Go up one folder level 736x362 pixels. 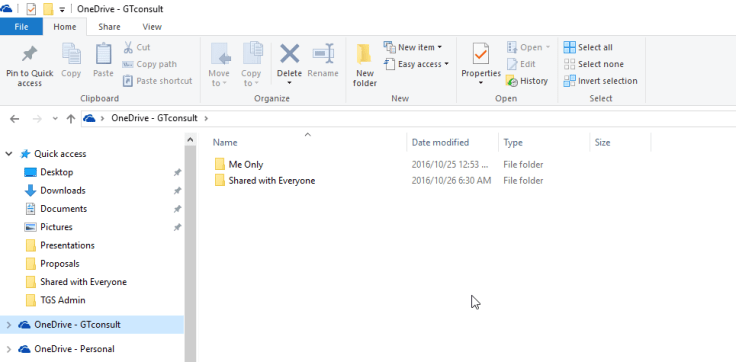tap(71, 119)
